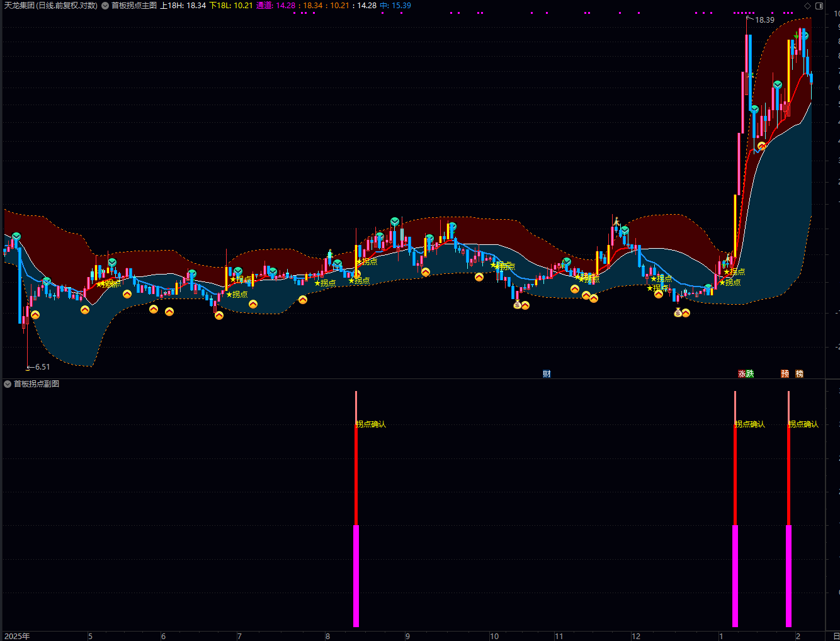Click the stock title 天龙集团 (日线.前复权.对数)
840x641 pixels.
pos(51,6)
